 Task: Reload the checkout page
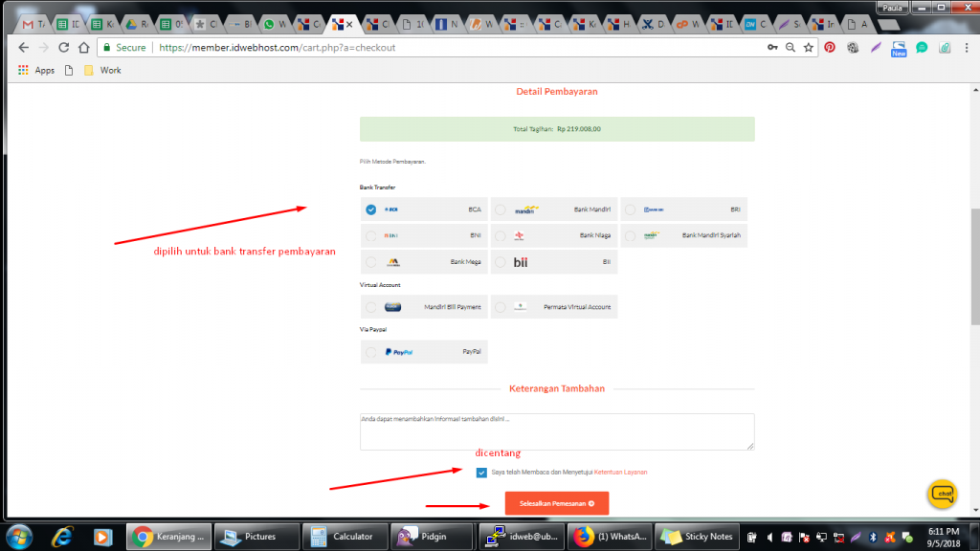(x=64, y=48)
